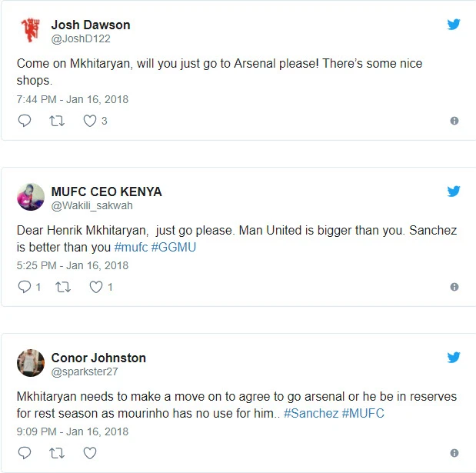
Task: Click Twitter bird logo on Josh Dawson's tweet
Action: pos(454,25)
